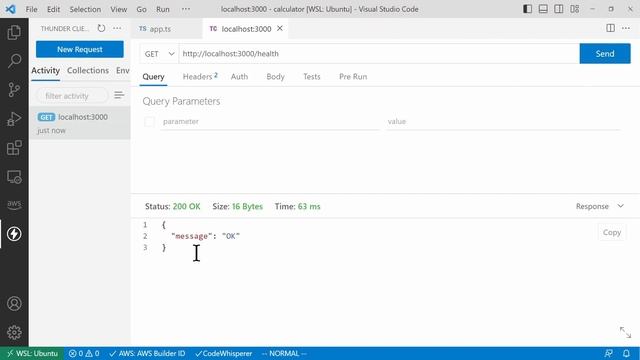Switch to the Body tab
The height and width of the screenshot is (360, 640).
276,76
